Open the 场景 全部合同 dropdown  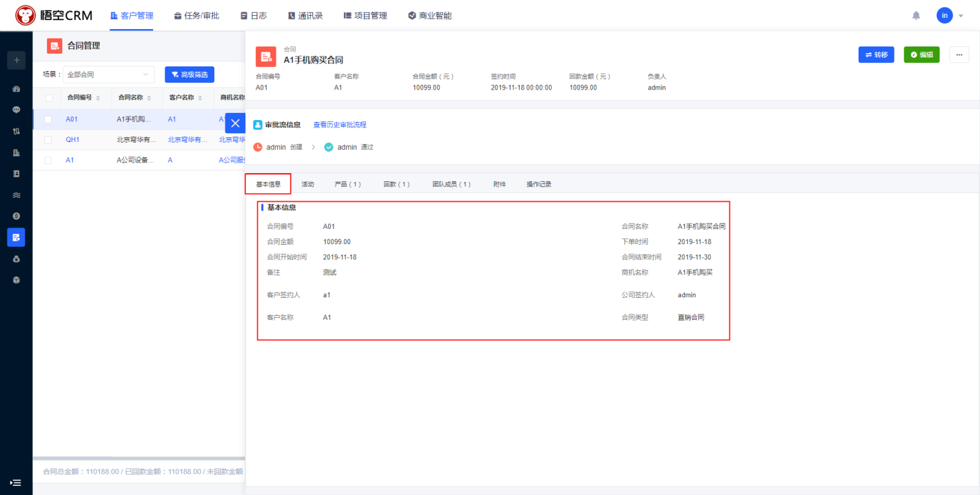pyautogui.click(x=109, y=74)
